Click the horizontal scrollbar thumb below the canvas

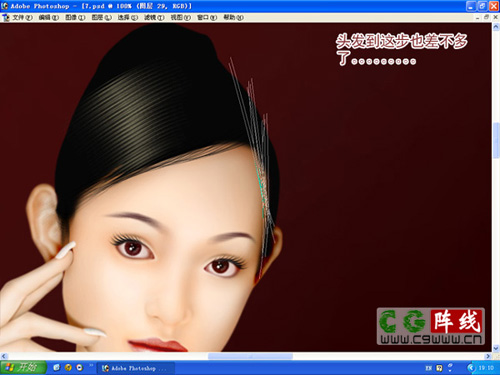(x=250, y=356)
